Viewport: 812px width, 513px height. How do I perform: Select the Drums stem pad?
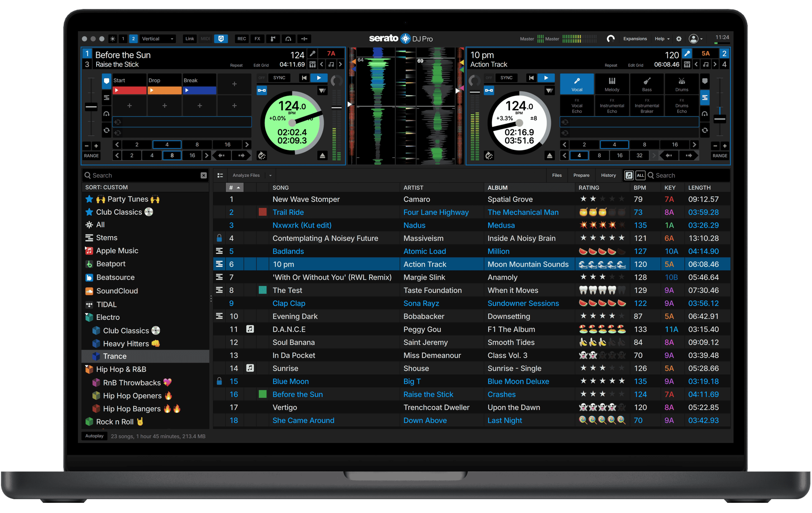(682, 84)
